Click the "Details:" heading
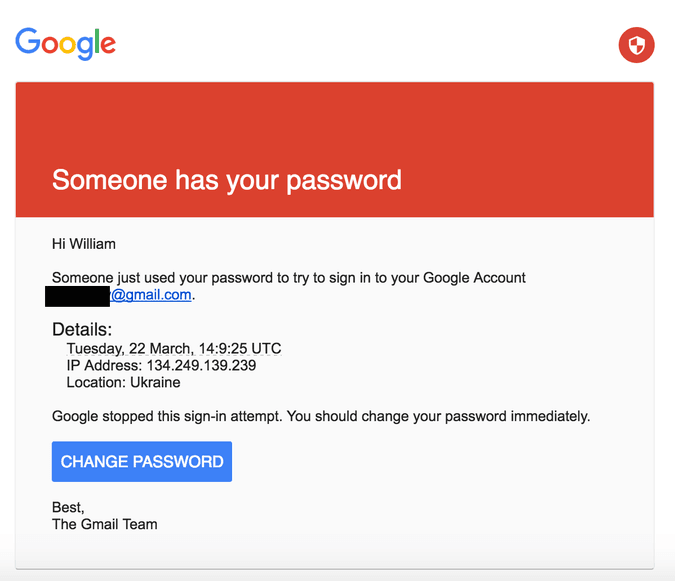Image resolution: width=675 pixels, height=581 pixels. [82, 330]
